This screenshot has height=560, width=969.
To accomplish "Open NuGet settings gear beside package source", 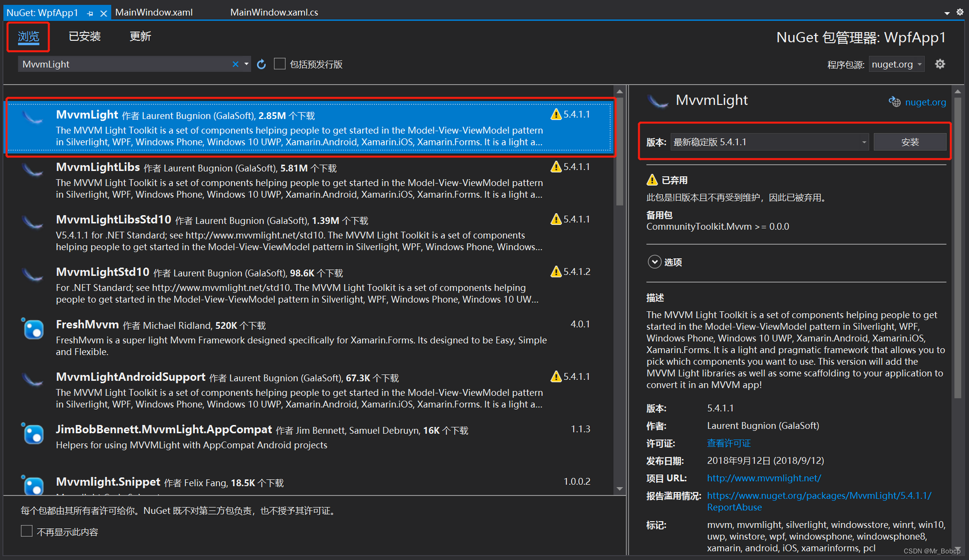I will (x=940, y=64).
